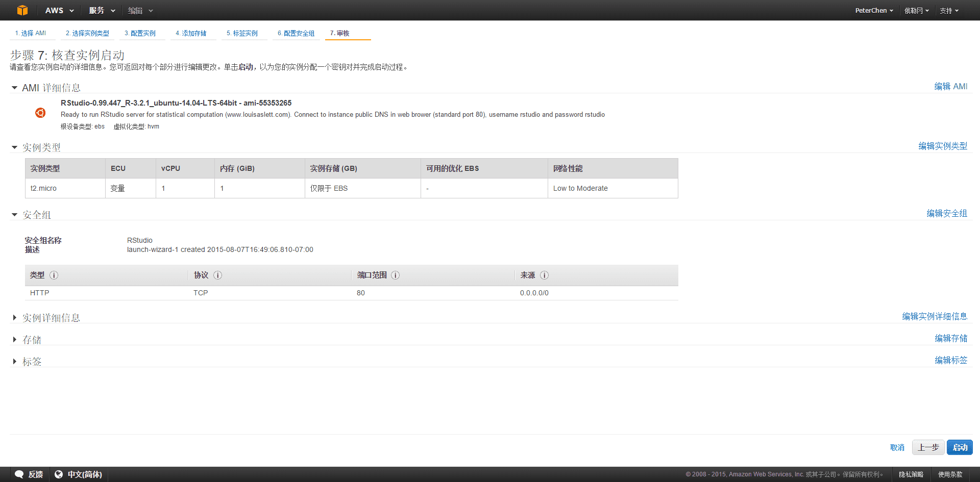Click the 编辑实例类型 link
The image size is (980, 482).
click(x=943, y=146)
